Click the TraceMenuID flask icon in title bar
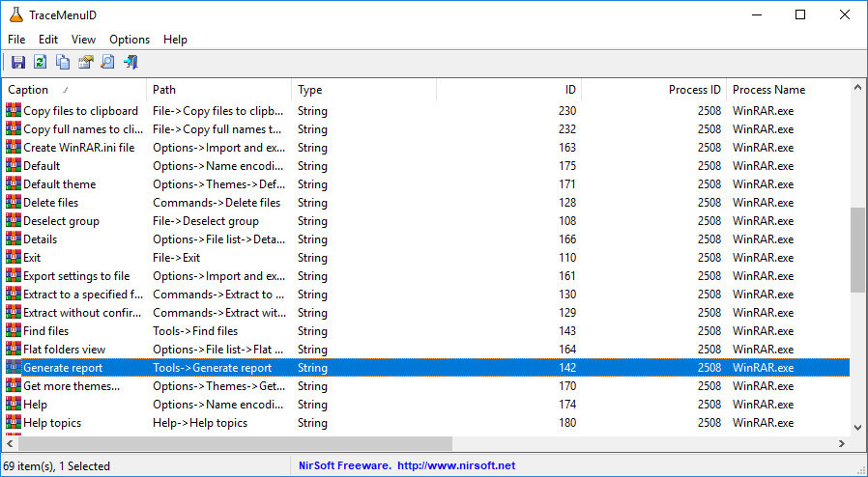 [16, 14]
